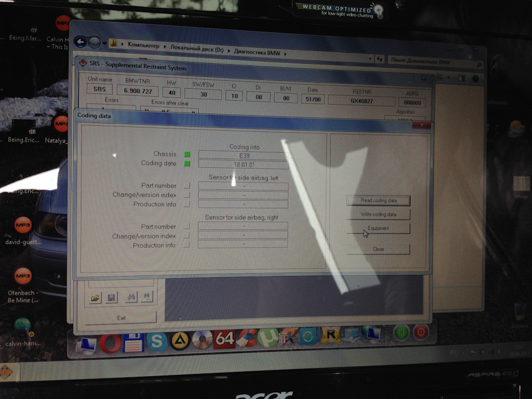Click the FGSTNR value GX46827
532x399 pixels.
point(362,101)
